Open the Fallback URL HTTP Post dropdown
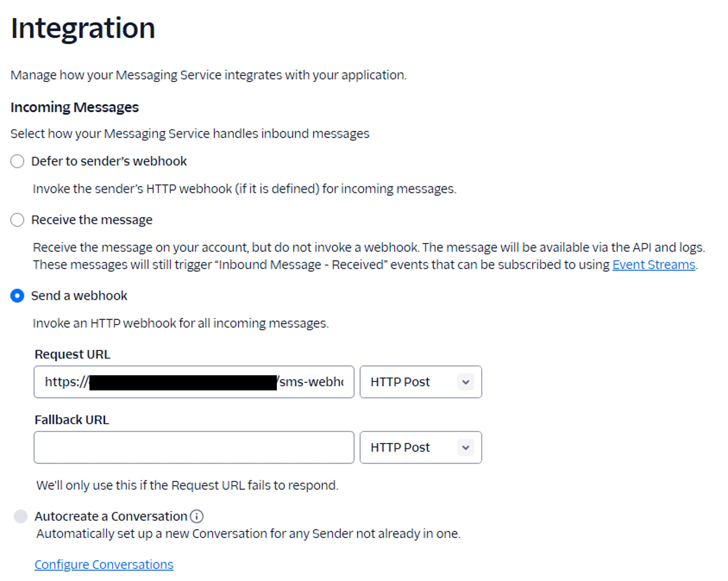 pos(421,447)
